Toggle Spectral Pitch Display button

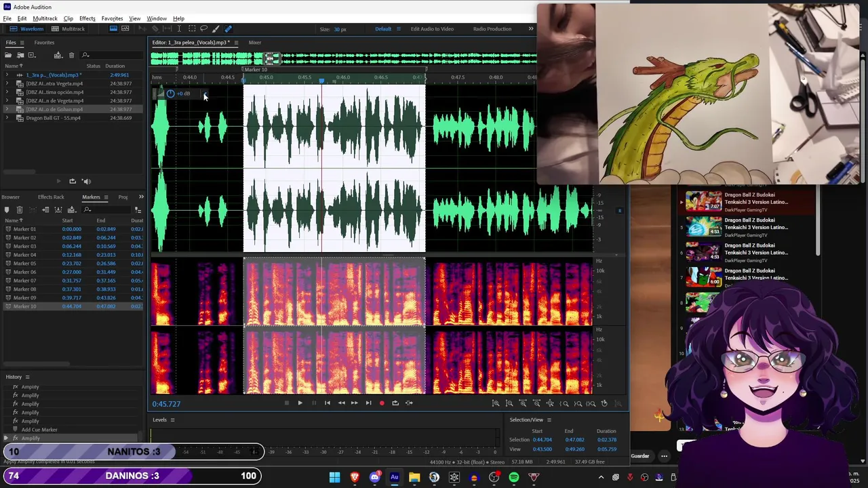(125, 28)
